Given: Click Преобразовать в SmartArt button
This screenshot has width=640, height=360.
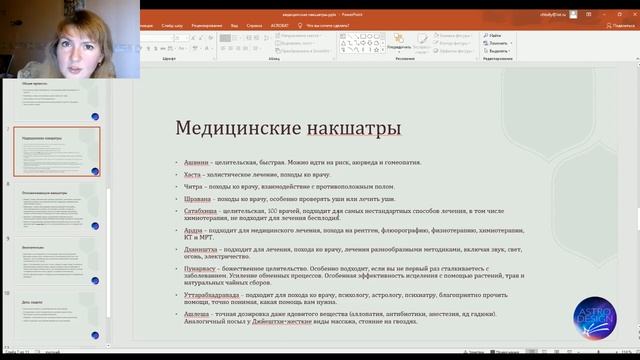Looking at the screenshot, I should click(303, 51).
